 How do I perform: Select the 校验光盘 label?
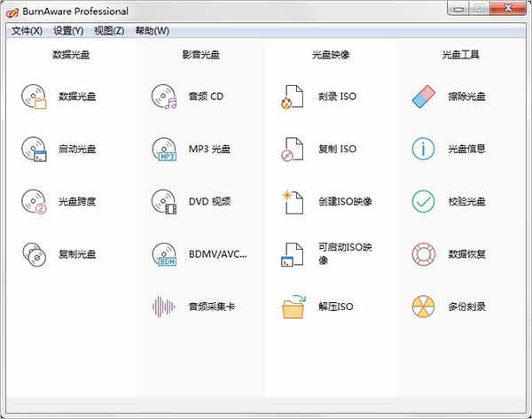coord(467,202)
